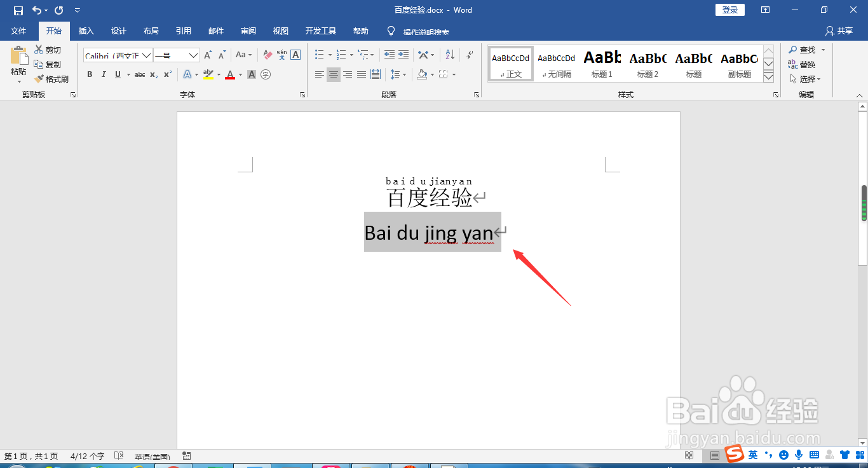Screen dimensions: 868x468
Task: Click the Save icon in title bar
Action: [18, 10]
